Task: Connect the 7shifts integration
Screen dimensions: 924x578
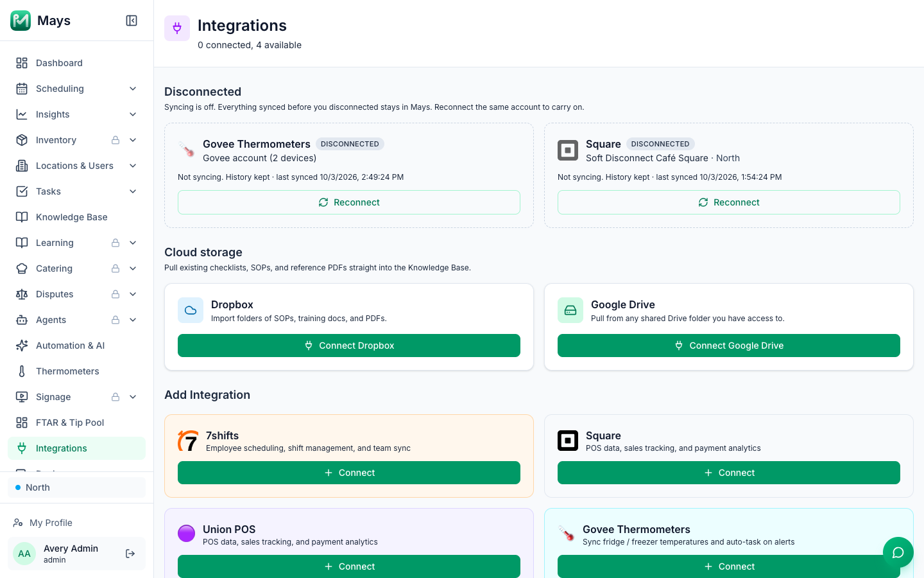Action: [x=349, y=473]
